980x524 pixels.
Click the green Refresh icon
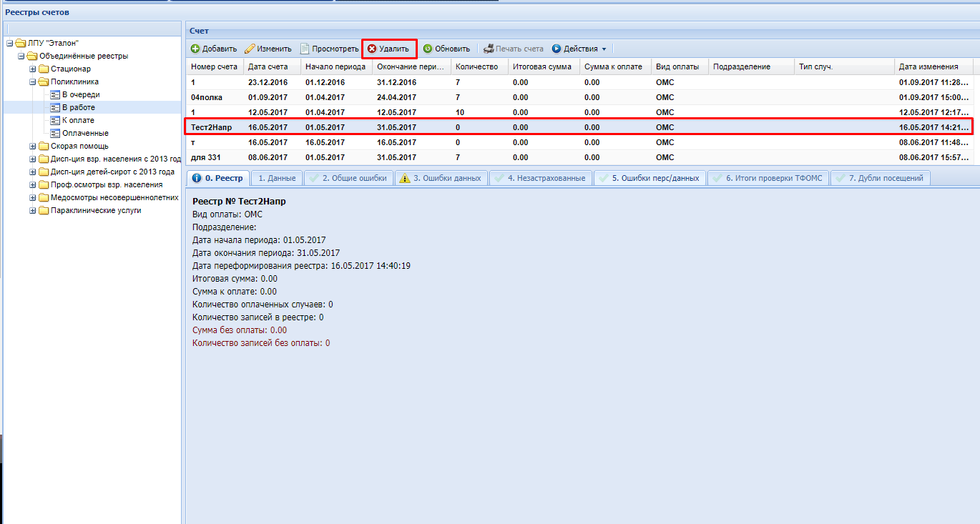point(427,49)
